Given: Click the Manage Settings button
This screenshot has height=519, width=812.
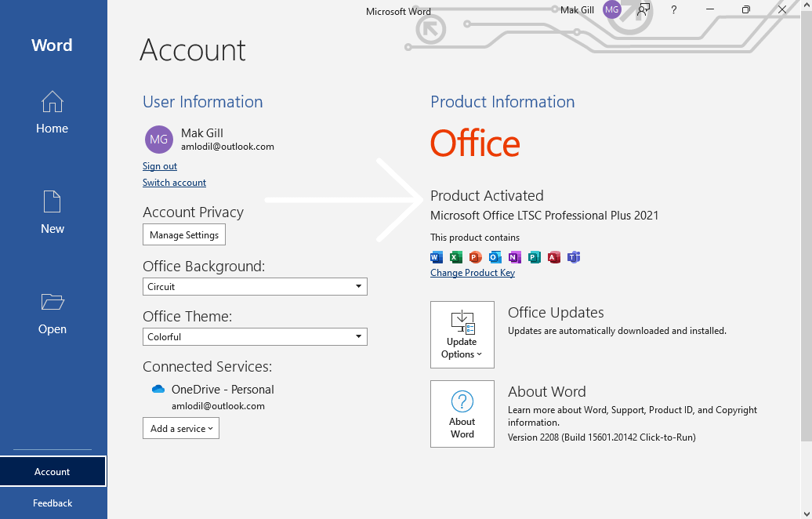Looking at the screenshot, I should (x=184, y=234).
